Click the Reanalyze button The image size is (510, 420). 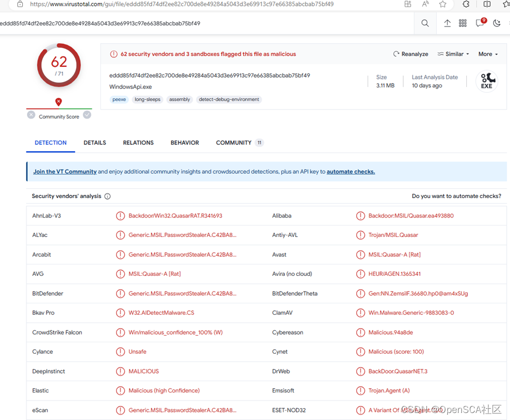click(411, 54)
